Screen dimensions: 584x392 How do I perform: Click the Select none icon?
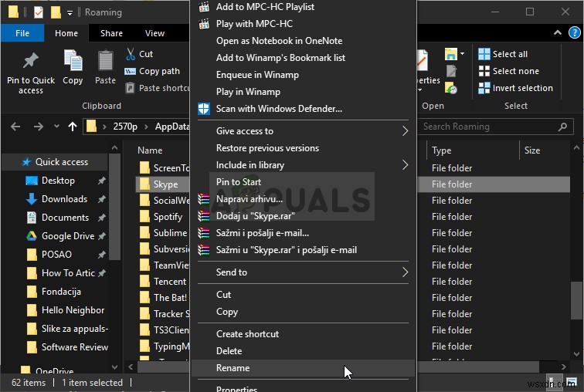[484, 71]
